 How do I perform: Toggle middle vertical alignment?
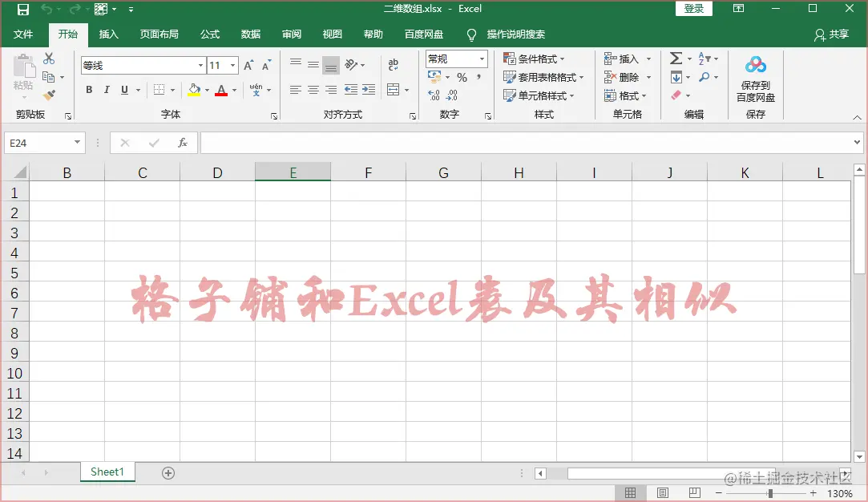313,65
